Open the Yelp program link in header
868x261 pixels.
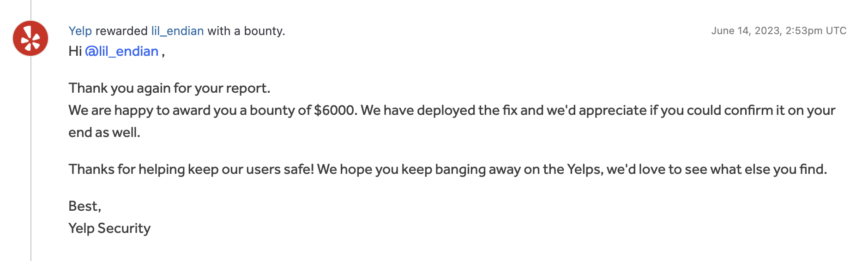coord(80,31)
